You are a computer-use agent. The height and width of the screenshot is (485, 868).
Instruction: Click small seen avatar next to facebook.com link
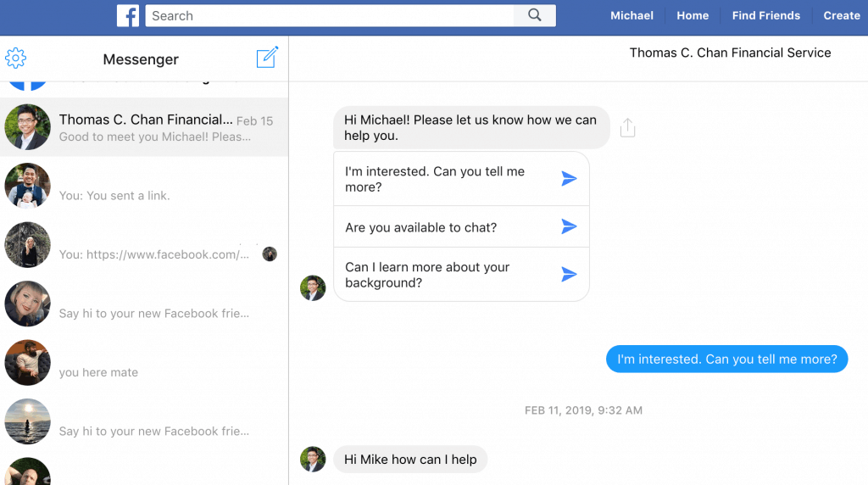click(x=270, y=254)
